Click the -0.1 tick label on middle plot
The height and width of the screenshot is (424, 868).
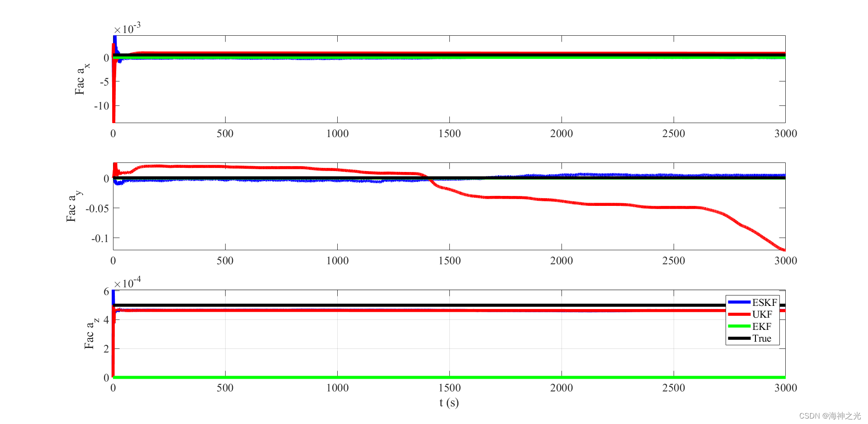(x=100, y=238)
